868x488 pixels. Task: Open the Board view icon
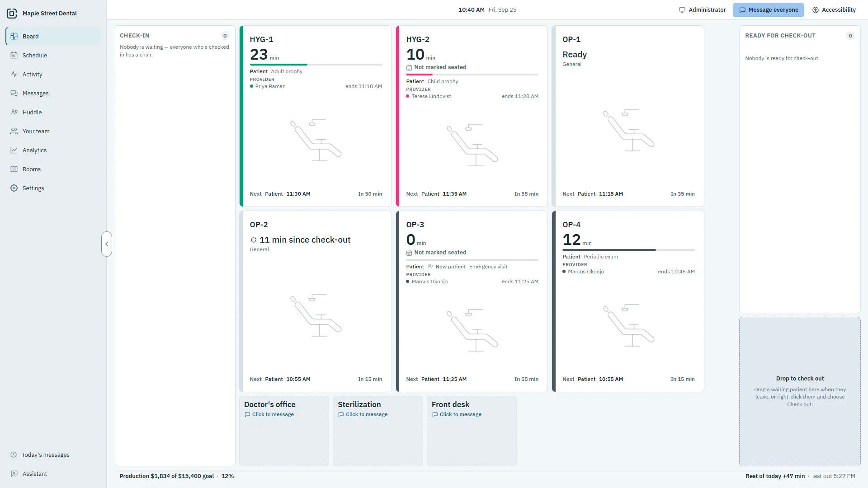14,36
